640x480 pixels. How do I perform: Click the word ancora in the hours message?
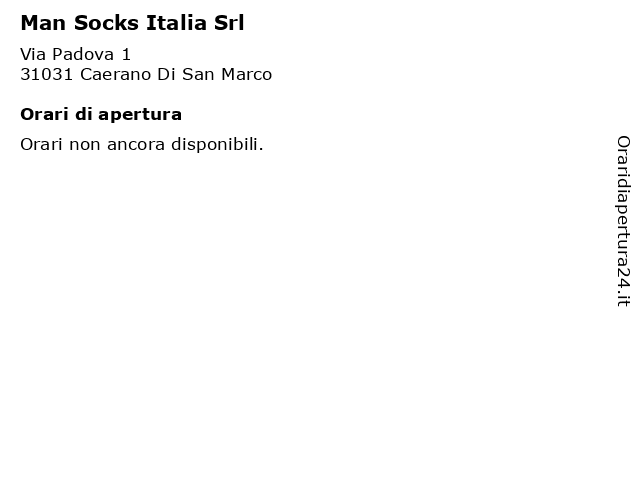(x=136, y=145)
